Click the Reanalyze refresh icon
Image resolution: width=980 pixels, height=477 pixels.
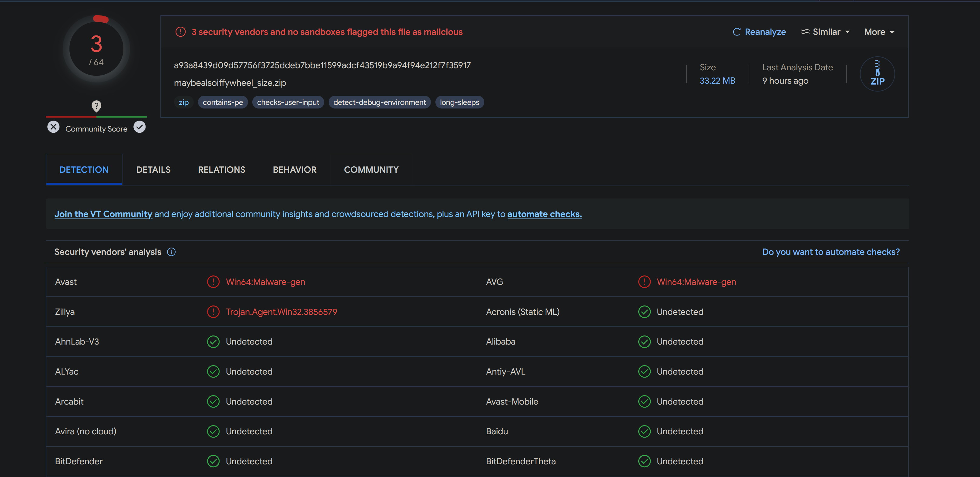[736, 32]
